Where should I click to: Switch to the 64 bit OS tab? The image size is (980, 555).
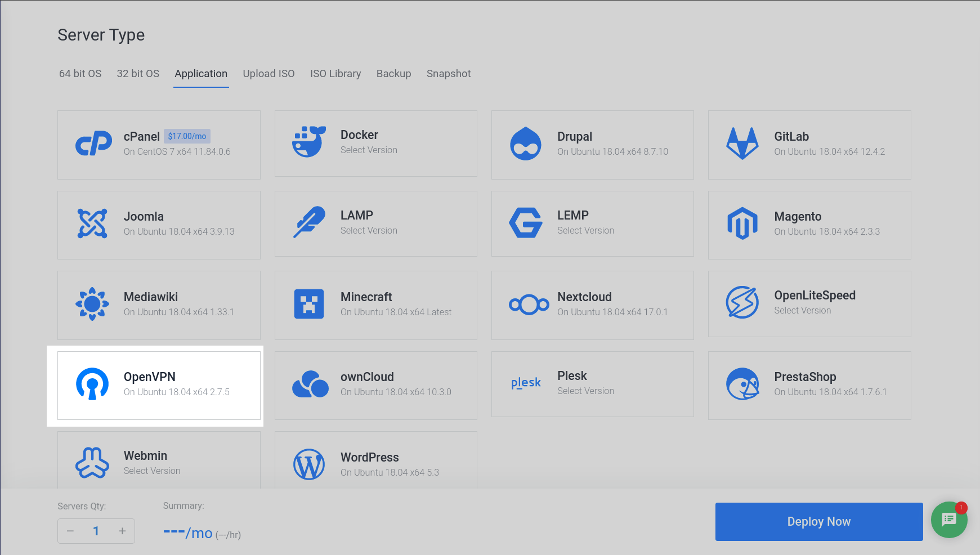tap(80, 74)
